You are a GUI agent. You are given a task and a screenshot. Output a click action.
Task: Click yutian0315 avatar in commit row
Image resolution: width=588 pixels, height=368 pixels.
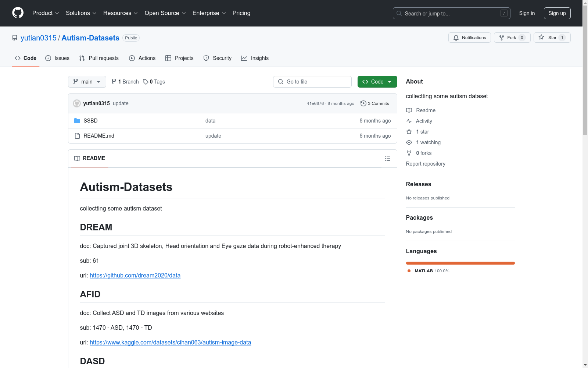(x=77, y=103)
